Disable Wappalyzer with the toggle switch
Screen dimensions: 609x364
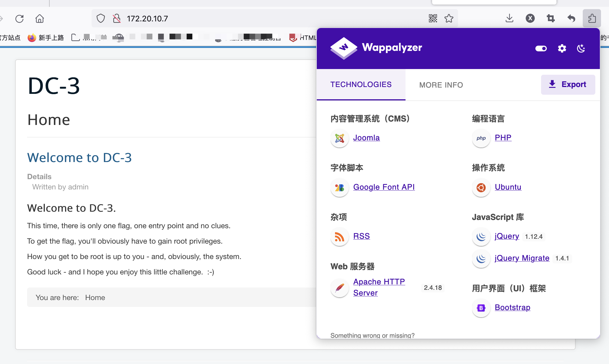[x=541, y=48]
